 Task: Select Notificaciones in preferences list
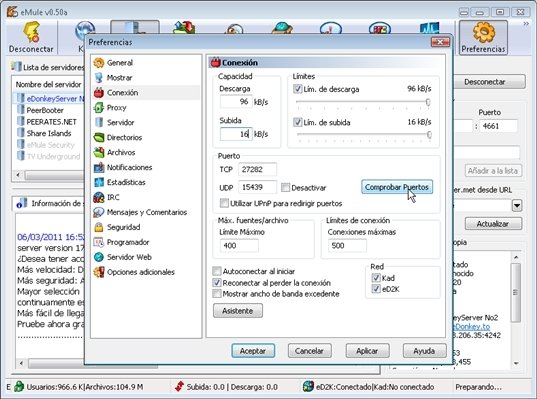[129, 167]
